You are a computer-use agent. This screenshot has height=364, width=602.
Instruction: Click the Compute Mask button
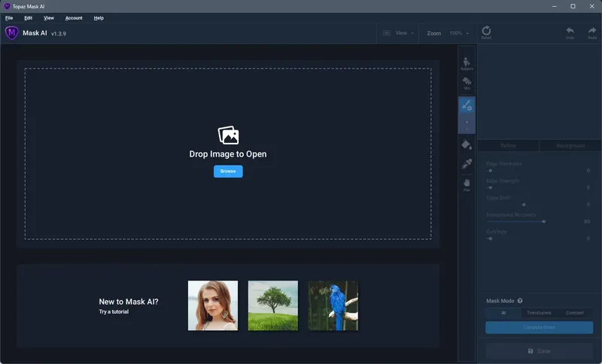[539, 327]
